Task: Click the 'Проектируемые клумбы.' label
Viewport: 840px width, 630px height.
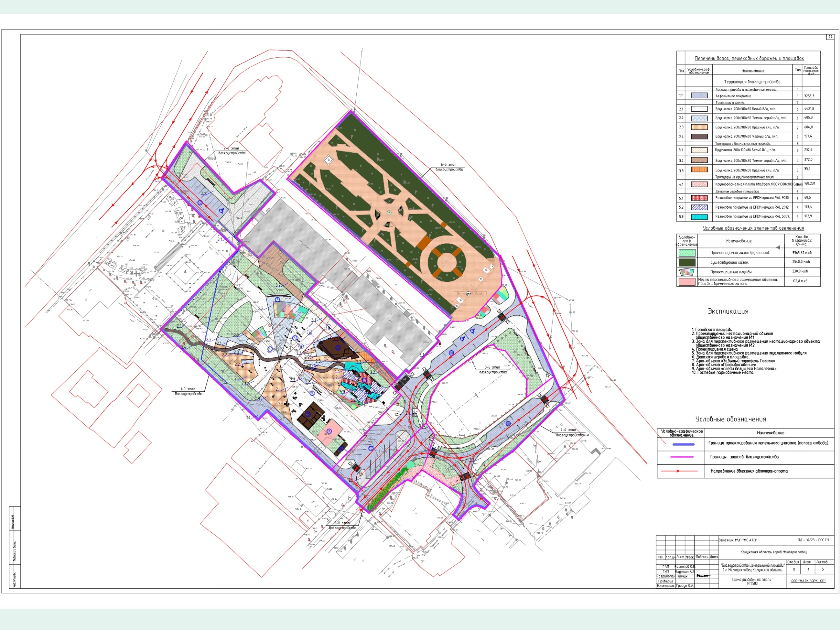Action: coord(731,272)
